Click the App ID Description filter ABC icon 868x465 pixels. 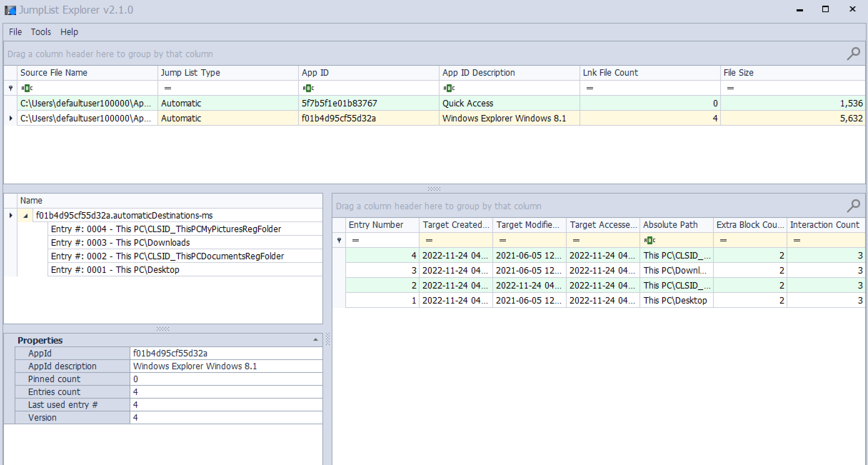449,88
